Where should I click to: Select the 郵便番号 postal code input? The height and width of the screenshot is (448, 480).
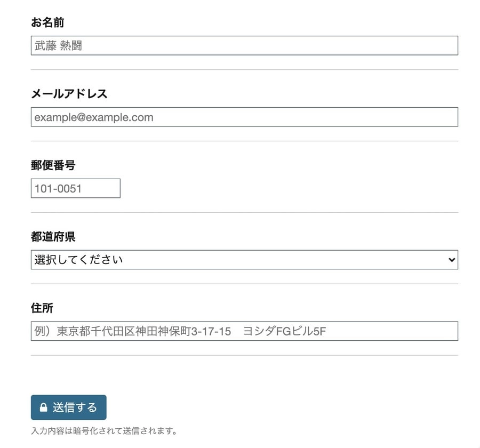[x=75, y=188]
